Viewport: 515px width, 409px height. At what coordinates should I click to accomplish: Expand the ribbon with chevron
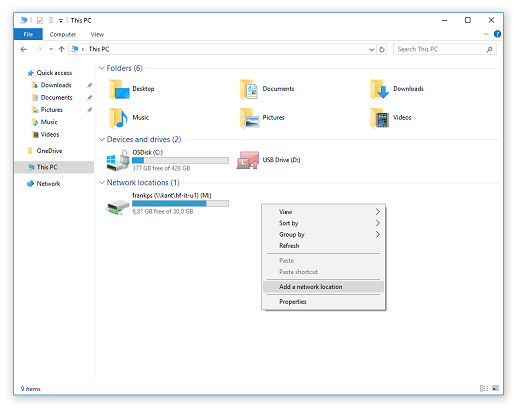[486, 34]
